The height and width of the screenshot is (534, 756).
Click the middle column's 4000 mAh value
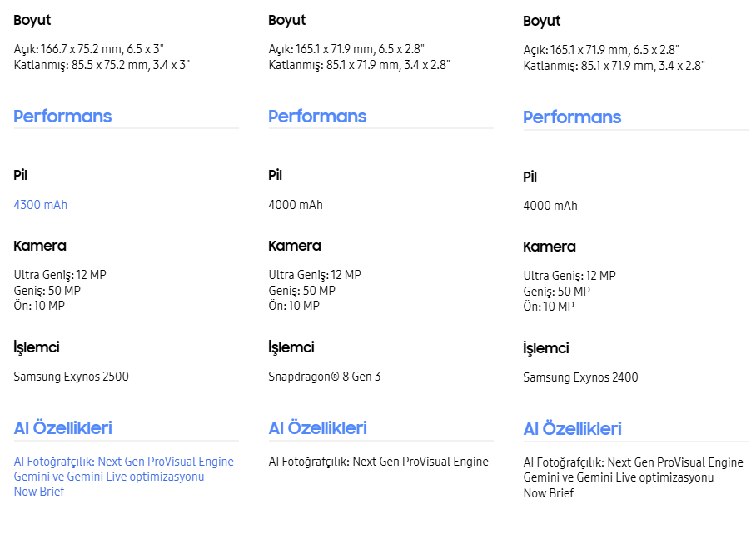[x=296, y=205]
